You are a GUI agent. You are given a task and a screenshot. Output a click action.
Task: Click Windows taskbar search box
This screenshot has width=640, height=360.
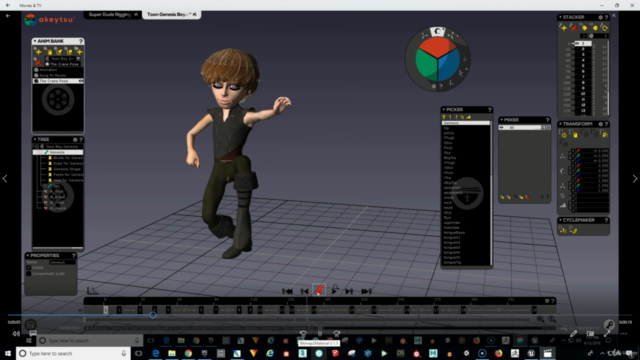click(x=73, y=353)
